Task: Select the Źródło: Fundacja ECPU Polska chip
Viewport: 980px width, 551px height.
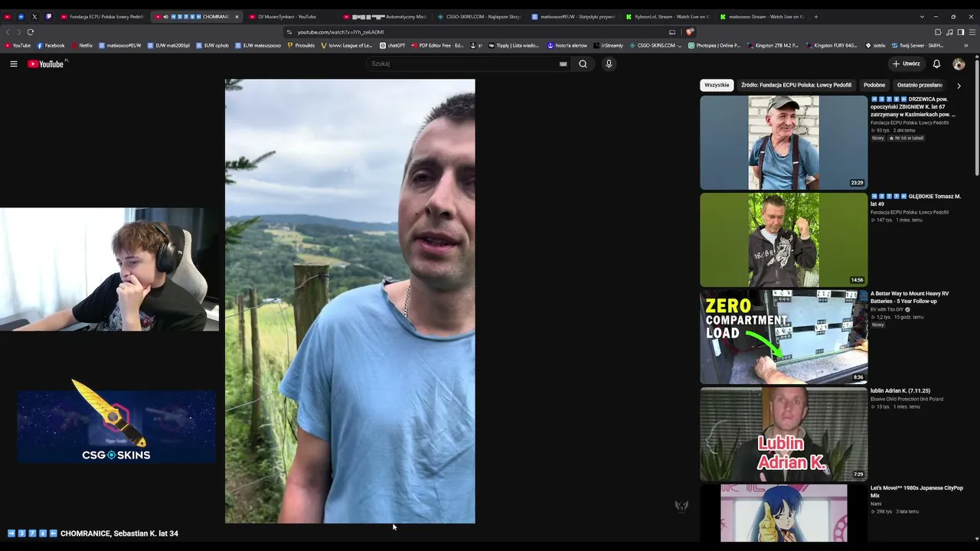Action: 796,85
